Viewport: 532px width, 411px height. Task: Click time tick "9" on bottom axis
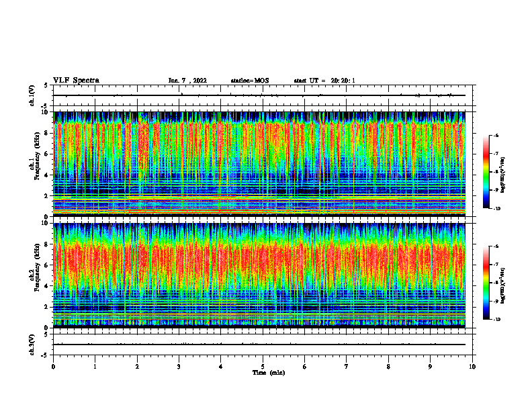430,367
